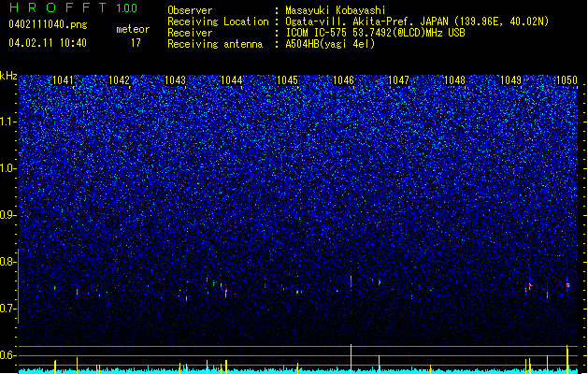Click the 1043 time marker
Viewport: 588px width, 374px height.
pos(175,80)
